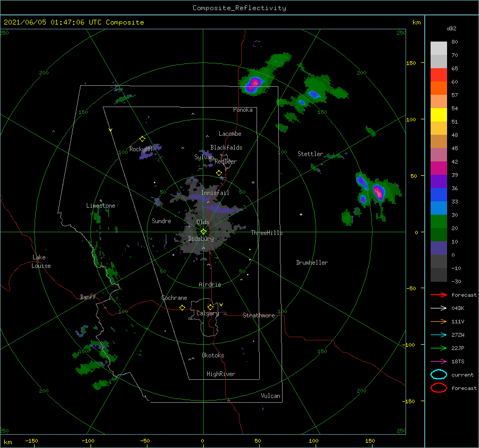Click the Limestone label
479x448 pixels.
point(101,206)
